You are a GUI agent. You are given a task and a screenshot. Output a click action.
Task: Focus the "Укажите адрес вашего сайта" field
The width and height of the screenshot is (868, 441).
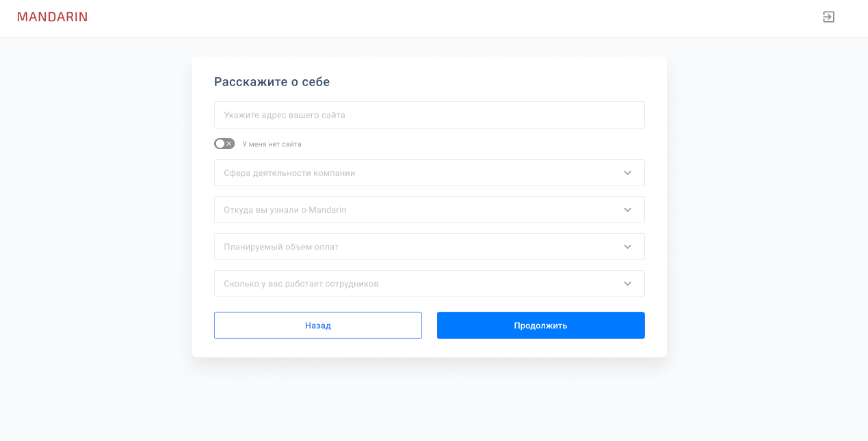[429, 115]
